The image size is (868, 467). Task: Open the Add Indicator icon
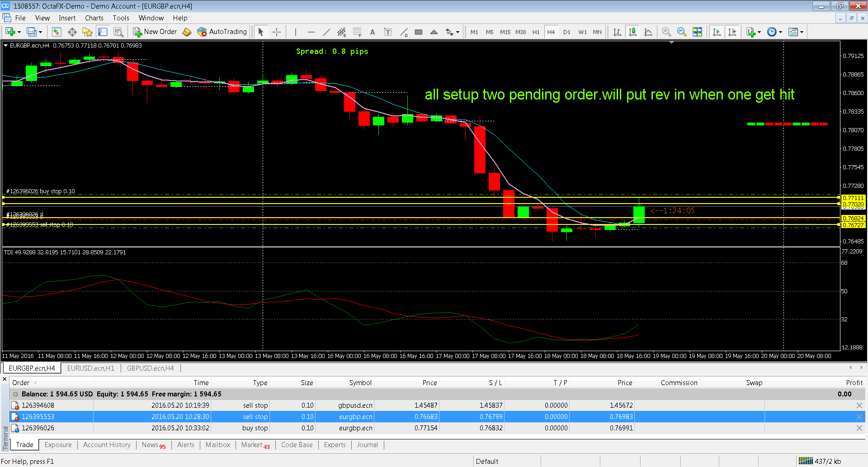751,32
